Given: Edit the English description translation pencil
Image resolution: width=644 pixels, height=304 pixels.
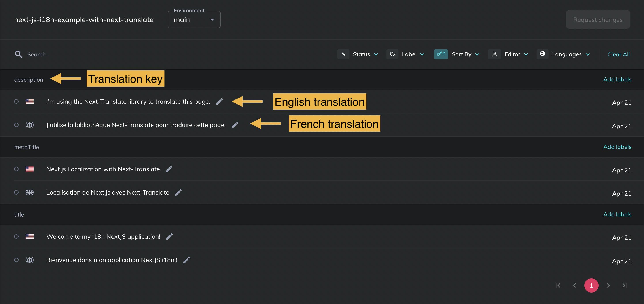Looking at the screenshot, I should pyautogui.click(x=219, y=102).
